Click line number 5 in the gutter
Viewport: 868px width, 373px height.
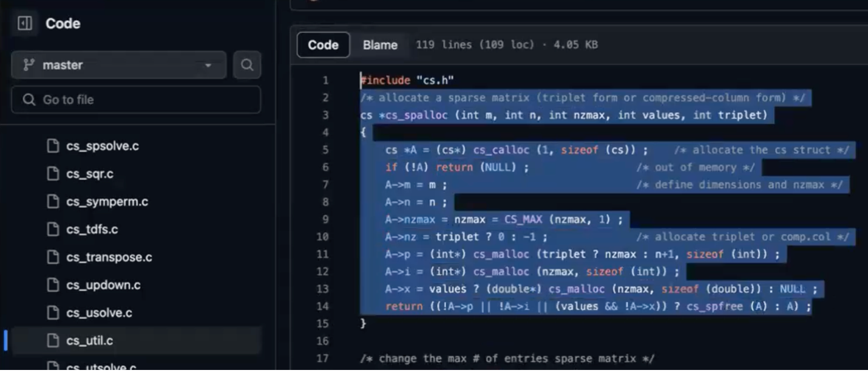pos(325,150)
